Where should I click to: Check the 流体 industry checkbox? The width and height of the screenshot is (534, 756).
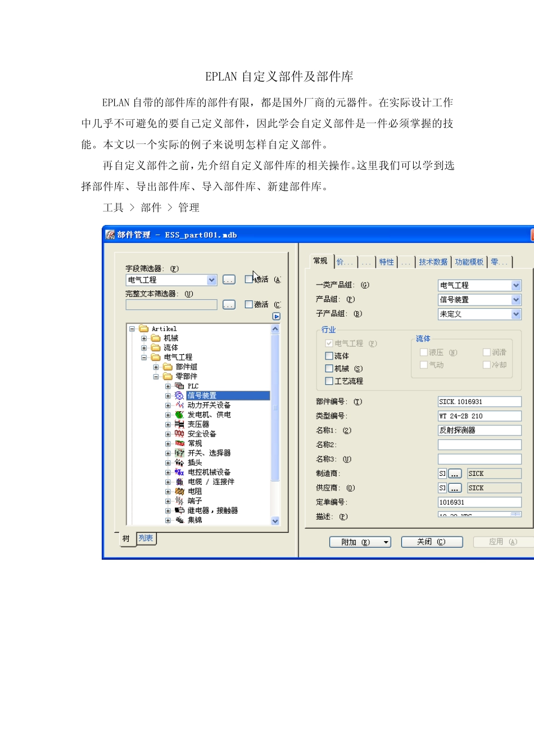[x=329, y=356]
